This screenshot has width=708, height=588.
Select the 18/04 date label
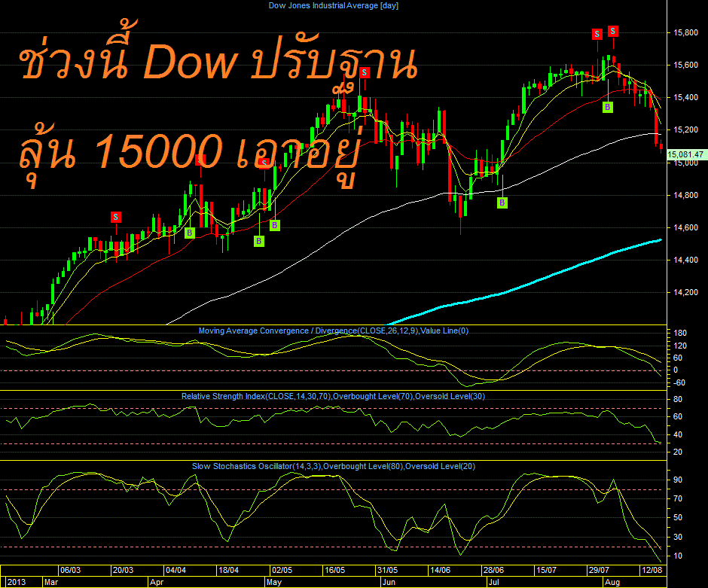tap(228, 570)
